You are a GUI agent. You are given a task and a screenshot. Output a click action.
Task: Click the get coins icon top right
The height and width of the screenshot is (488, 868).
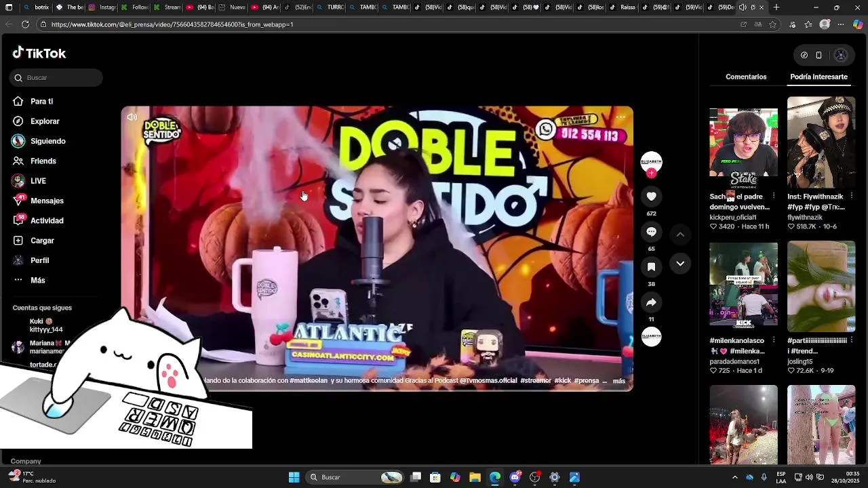[804, 55]
